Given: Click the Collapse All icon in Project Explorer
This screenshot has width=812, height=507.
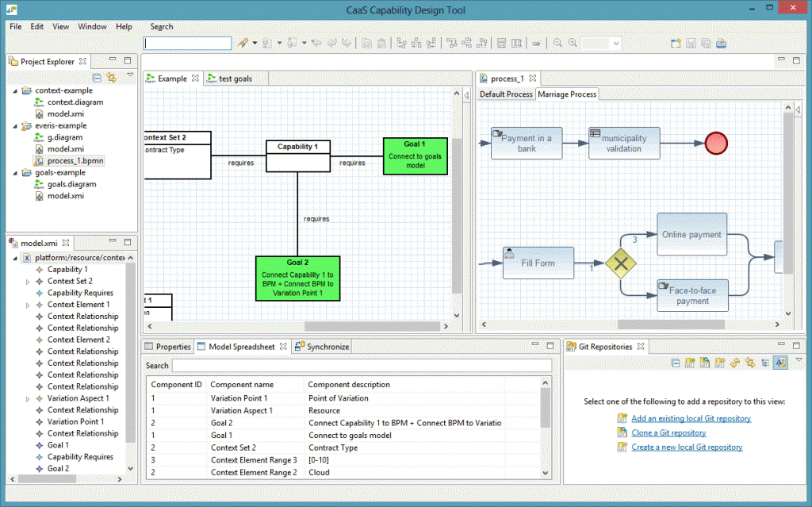Looking at the screenshot, I should [97, 78].
